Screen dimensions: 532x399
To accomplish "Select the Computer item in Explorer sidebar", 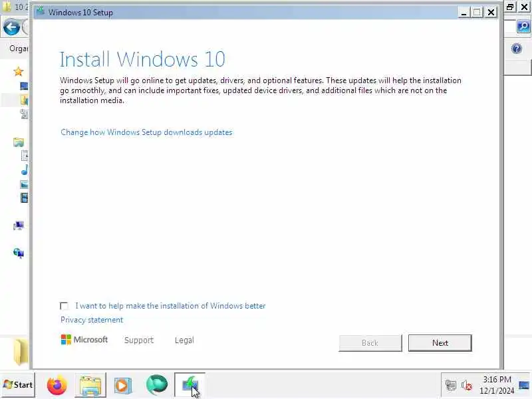I will click(19, 225).
